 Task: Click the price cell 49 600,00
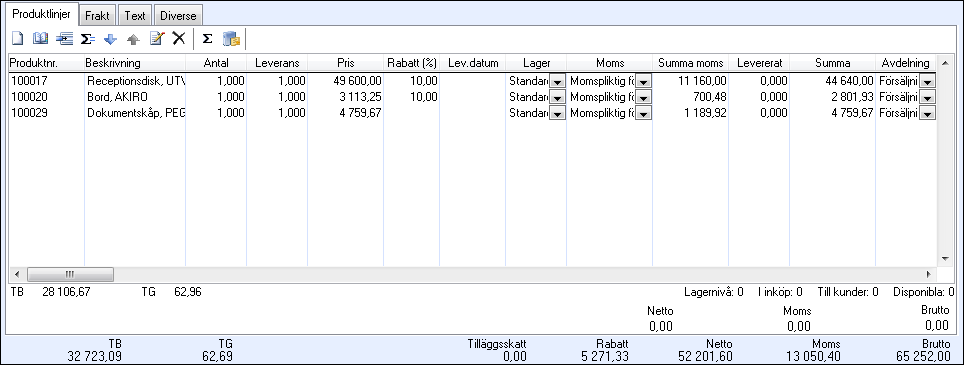[x=346, y=80]
